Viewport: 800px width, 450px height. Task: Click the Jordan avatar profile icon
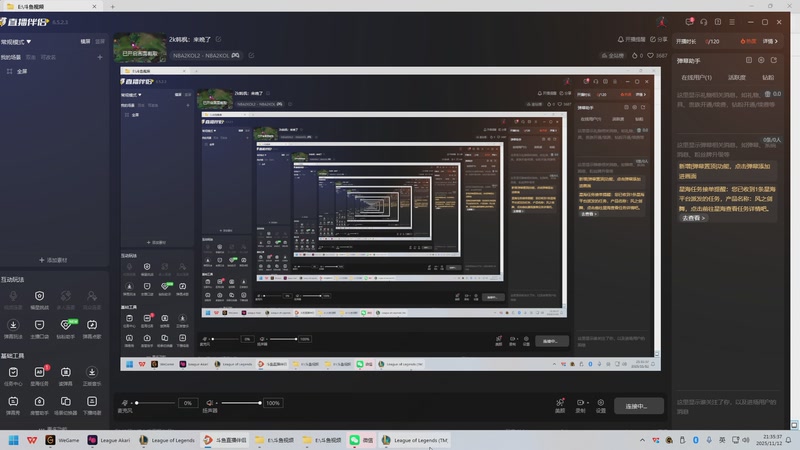(662, 21)
